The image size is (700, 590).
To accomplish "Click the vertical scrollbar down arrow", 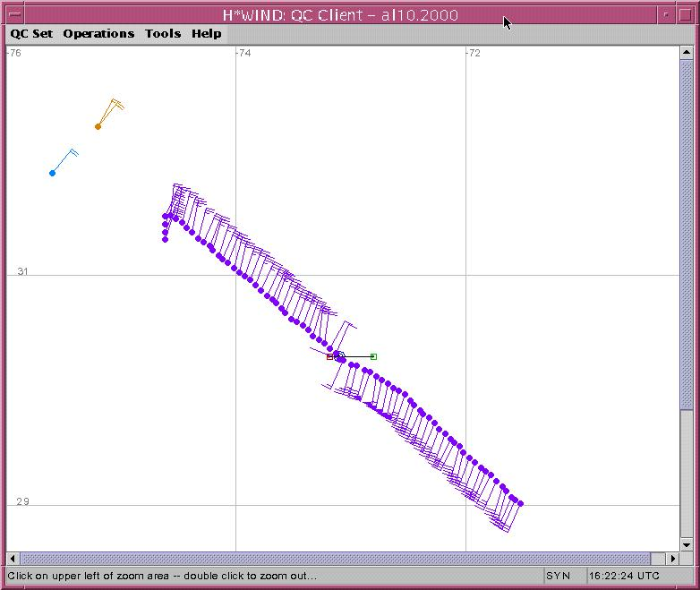I will 687,544.
